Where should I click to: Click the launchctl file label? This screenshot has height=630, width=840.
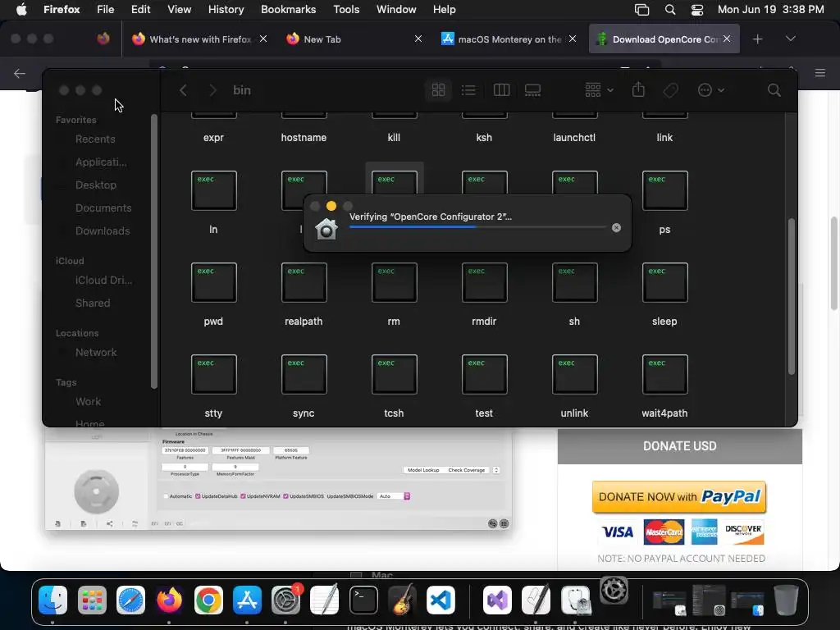[574, 138]
